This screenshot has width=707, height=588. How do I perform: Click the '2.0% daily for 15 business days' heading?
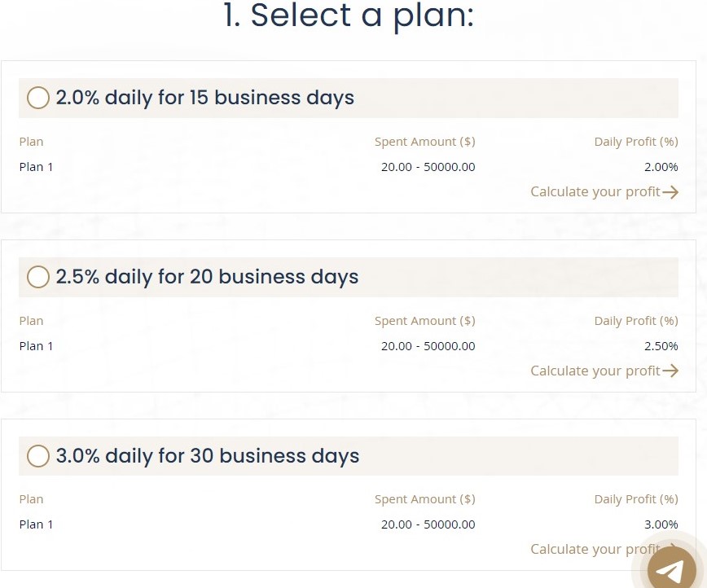[205, 98]
